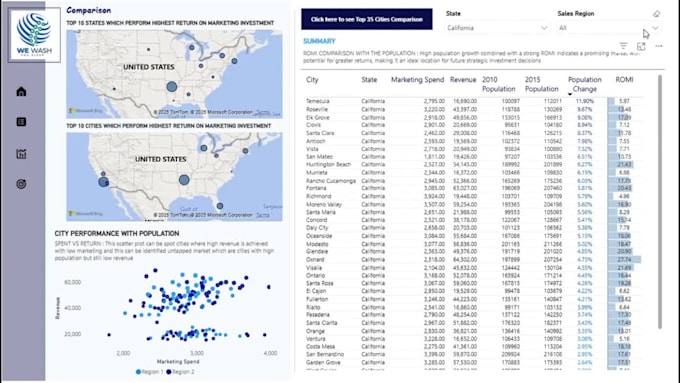
Task: Open Terms link on the states map
Action: tap(262, 112)
